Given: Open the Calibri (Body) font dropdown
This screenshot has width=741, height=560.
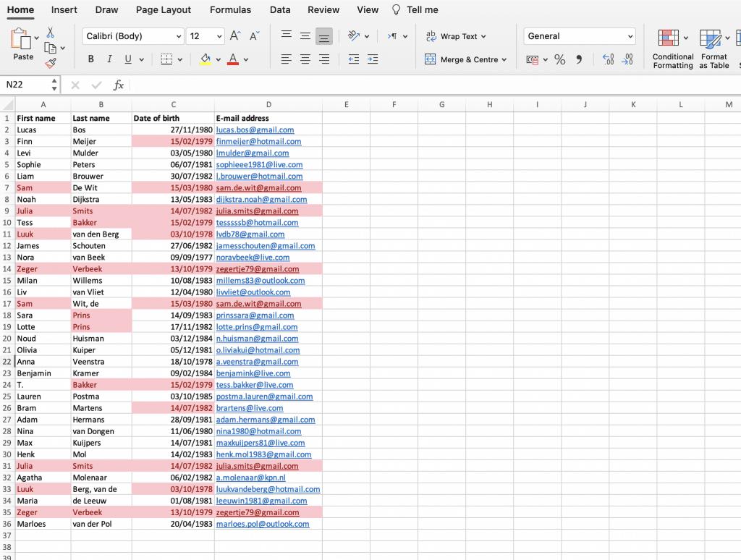Looking at the screenshot, I should [133, 36].
